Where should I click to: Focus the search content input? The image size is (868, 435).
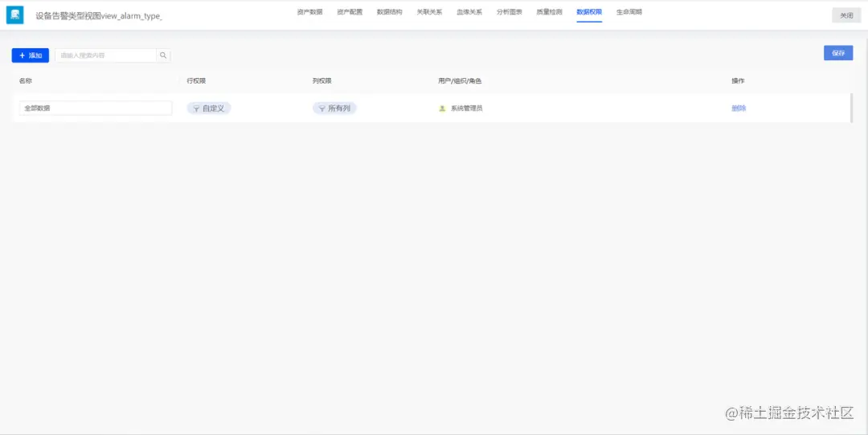pos(106,55)
